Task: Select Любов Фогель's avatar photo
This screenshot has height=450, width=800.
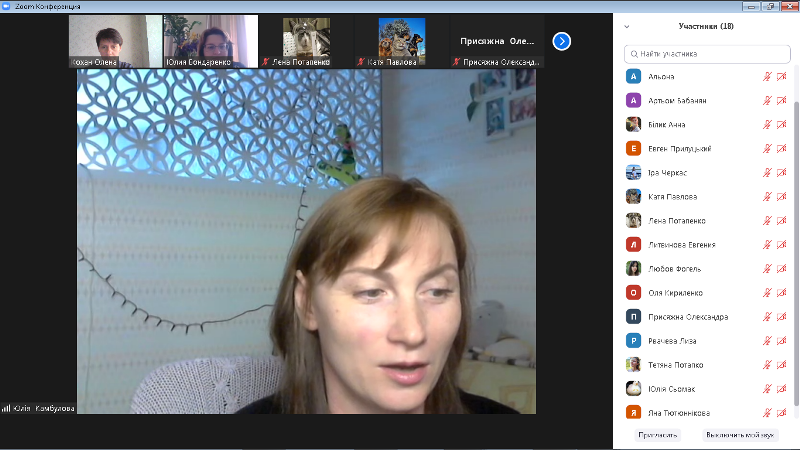Action: 633,268
